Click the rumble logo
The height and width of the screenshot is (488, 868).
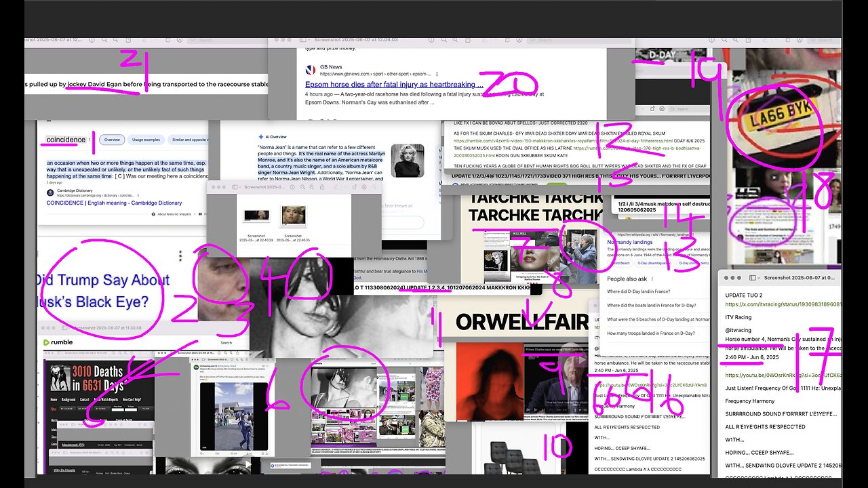58,342
